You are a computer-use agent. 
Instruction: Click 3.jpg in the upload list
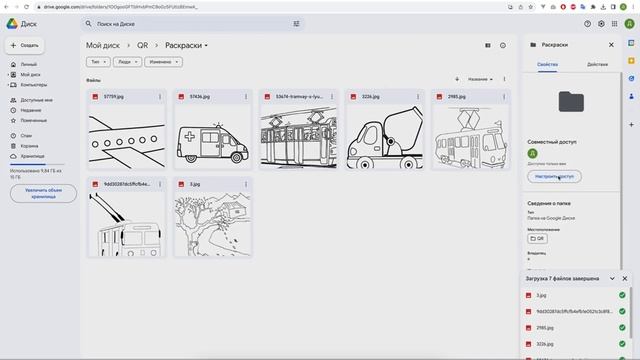(576, 295)
